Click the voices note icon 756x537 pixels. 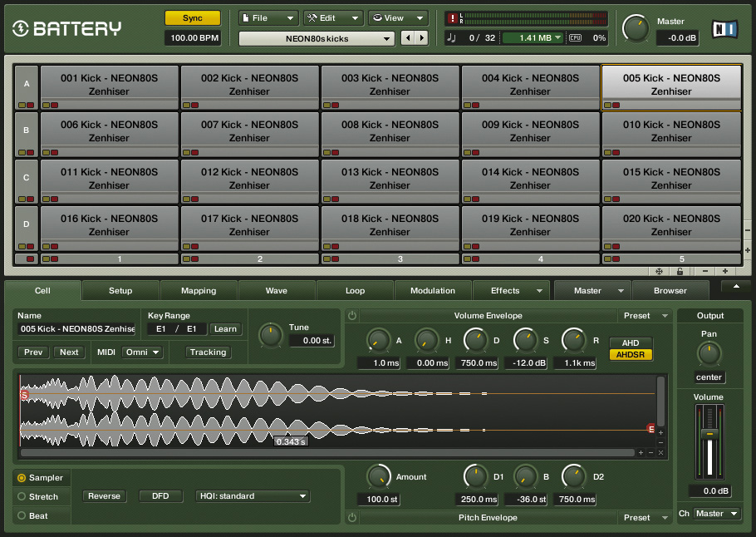[452, 37]
